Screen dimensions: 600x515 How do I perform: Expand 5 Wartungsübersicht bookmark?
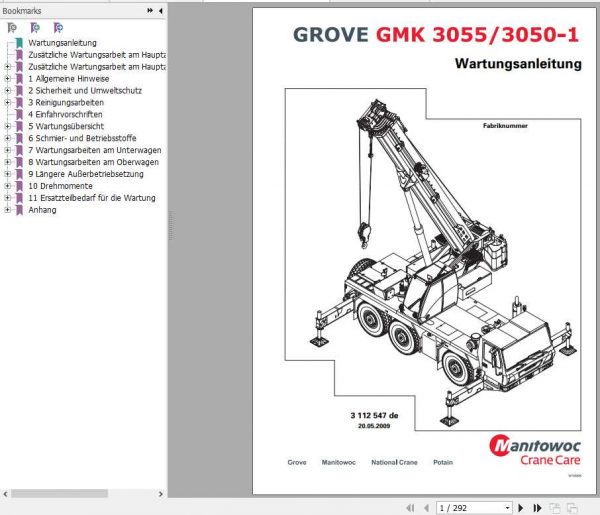[7, 126]
